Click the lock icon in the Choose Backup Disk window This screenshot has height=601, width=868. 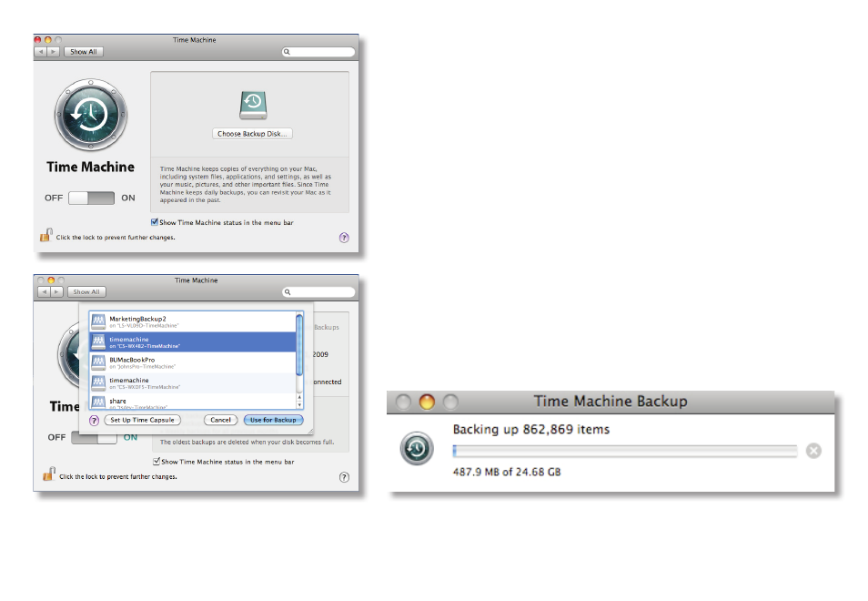pyautogui.click(x=45, y=236)
